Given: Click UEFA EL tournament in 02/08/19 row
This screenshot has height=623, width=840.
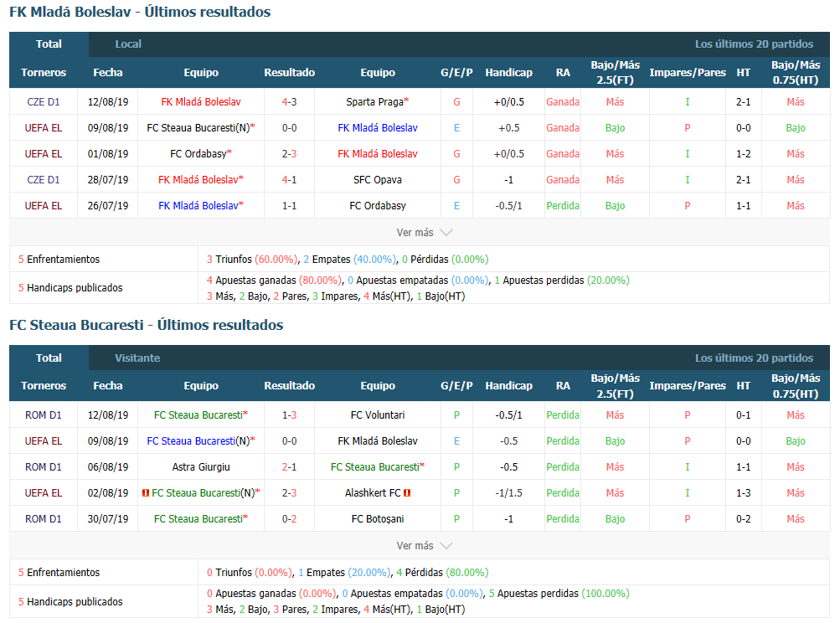Looking at the screenshot, I should pos(44,493).
